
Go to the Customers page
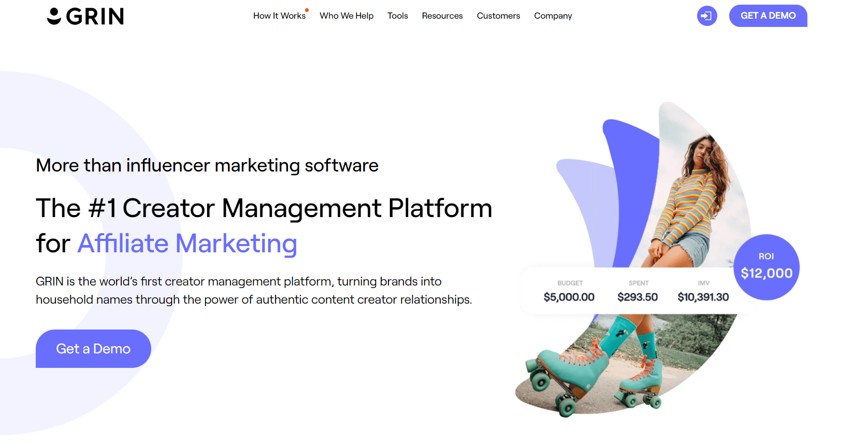tap(498, 16)
